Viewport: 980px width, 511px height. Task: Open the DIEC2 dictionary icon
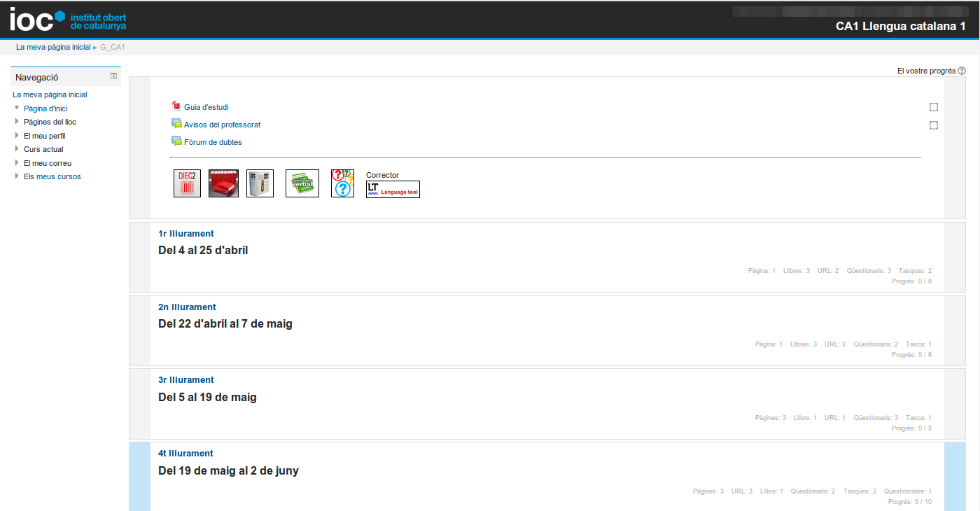pyautogui.click(x=187, y=183)
